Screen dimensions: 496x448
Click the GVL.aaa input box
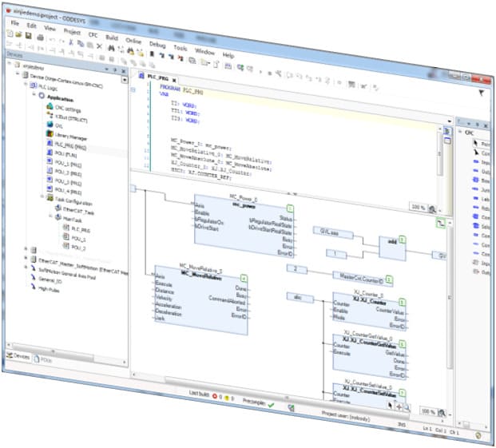(x=330, y=232)
